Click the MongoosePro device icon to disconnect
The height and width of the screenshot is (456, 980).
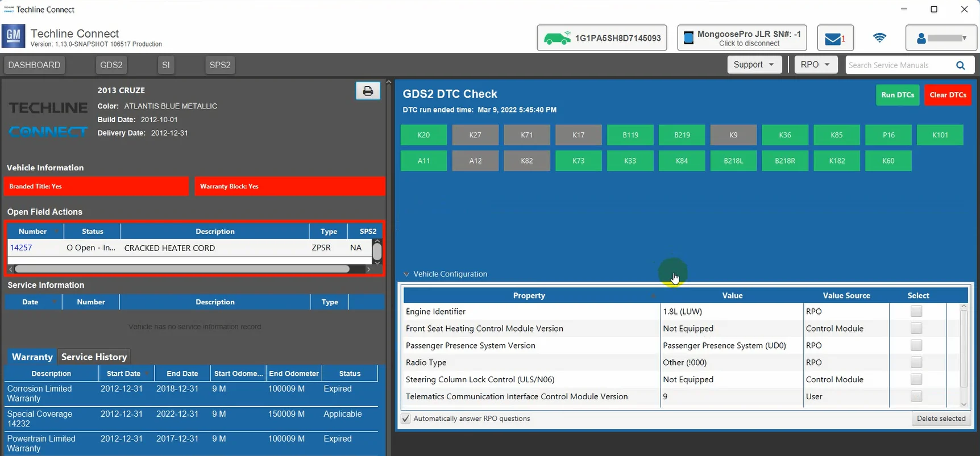[688, 38]
